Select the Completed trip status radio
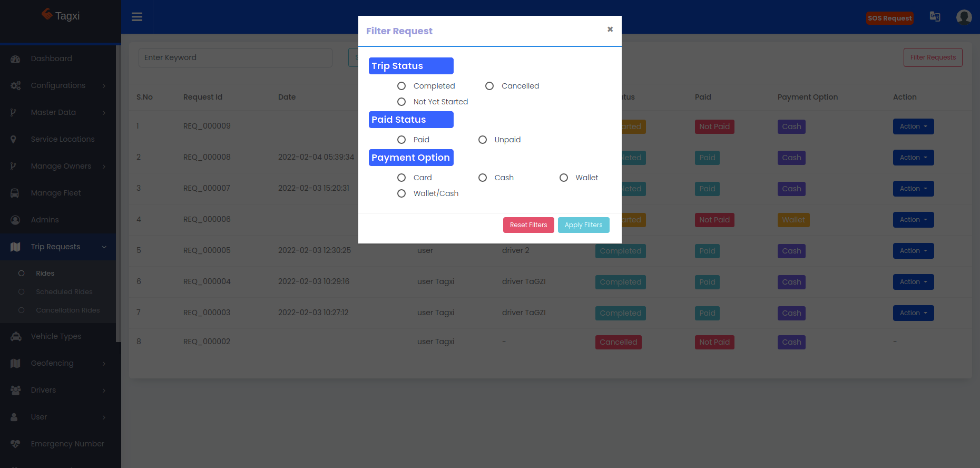 [401, 86]
